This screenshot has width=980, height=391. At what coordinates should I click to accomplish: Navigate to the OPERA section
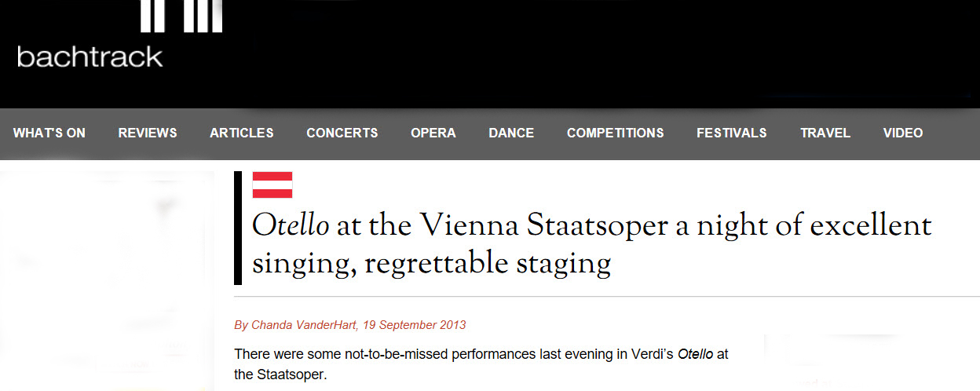pyautogui.click(x=433, y=133)
